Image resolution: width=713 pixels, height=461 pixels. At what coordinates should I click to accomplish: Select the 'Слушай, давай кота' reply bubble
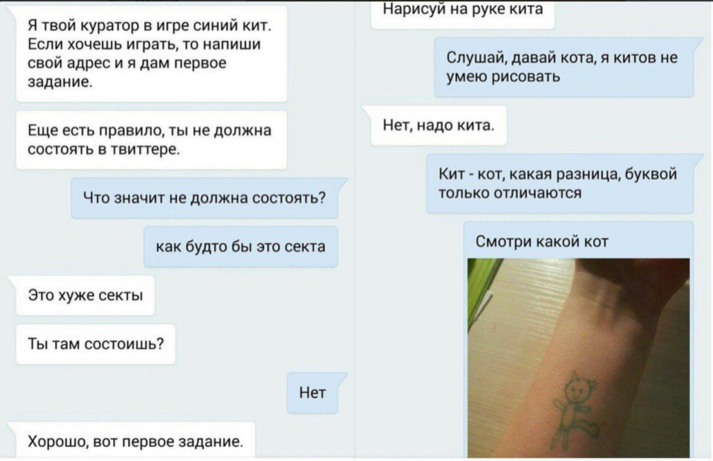(x=564, y=67)
